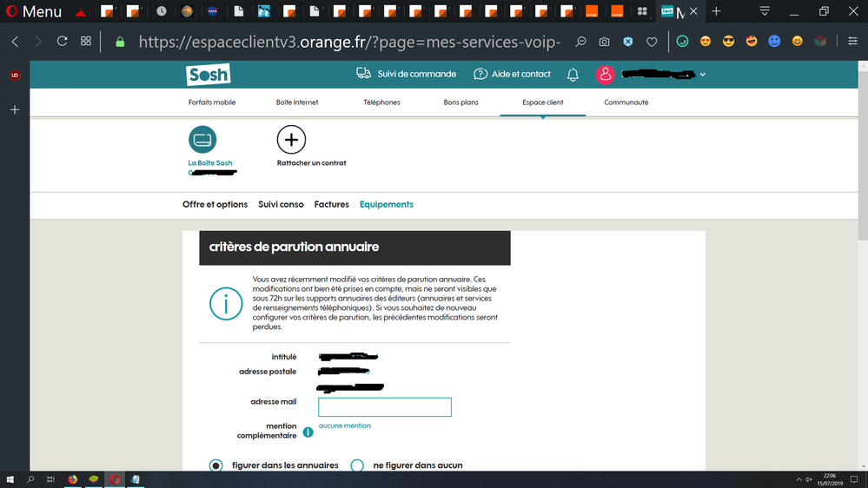Click the ad blocker shield icon
Screen dimensions: 868x488
coord(627,42)
